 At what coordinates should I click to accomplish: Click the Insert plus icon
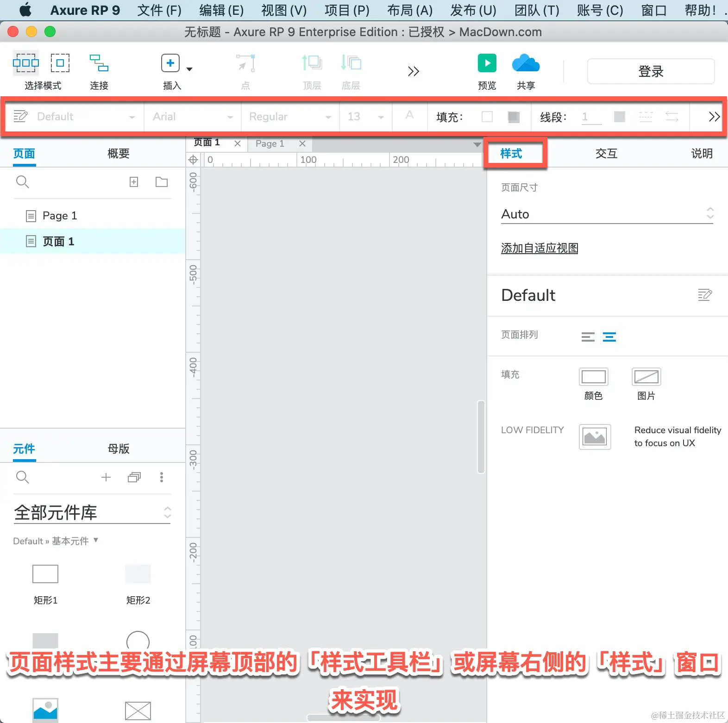click(x=170, y=63)
